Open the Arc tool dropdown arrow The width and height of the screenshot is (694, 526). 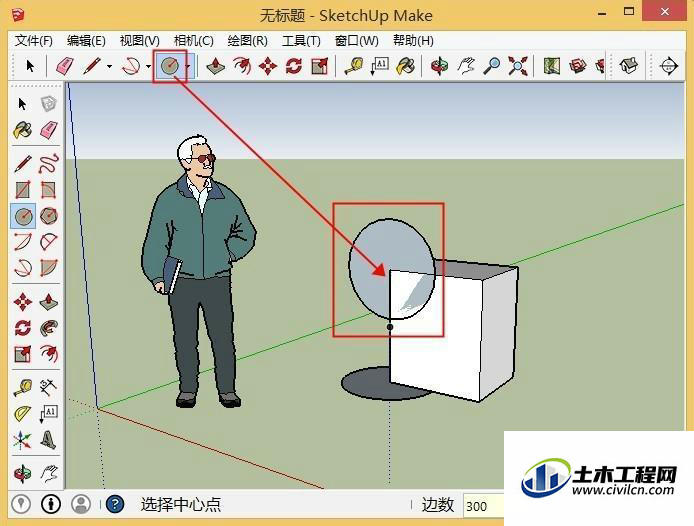click(148, 67)
